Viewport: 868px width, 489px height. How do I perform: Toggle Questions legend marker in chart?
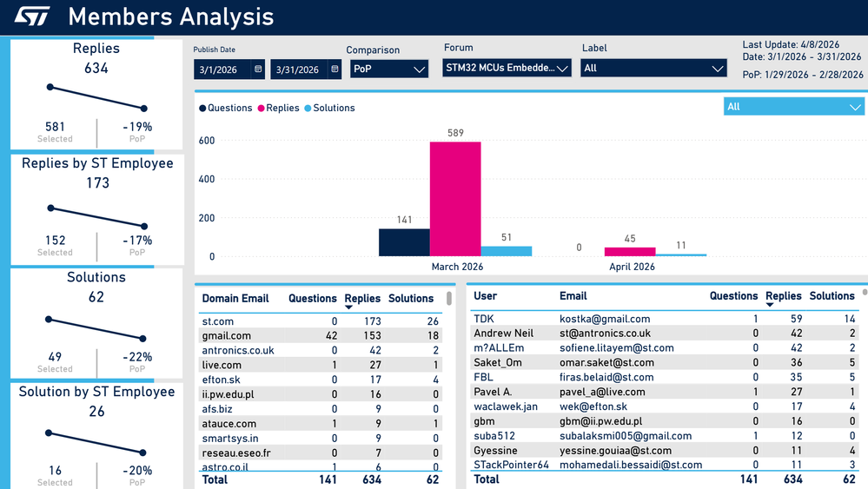coord(202,109)
